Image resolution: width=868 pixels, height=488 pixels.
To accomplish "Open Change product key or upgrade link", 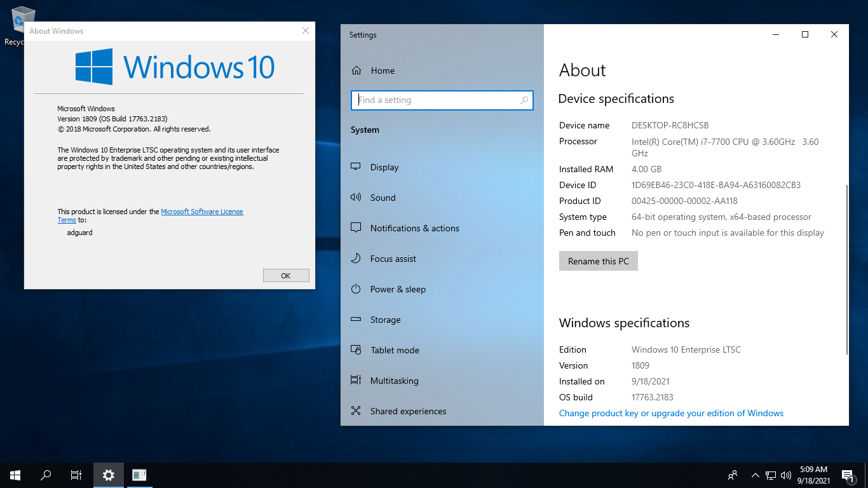I will (x=671, y=413).
